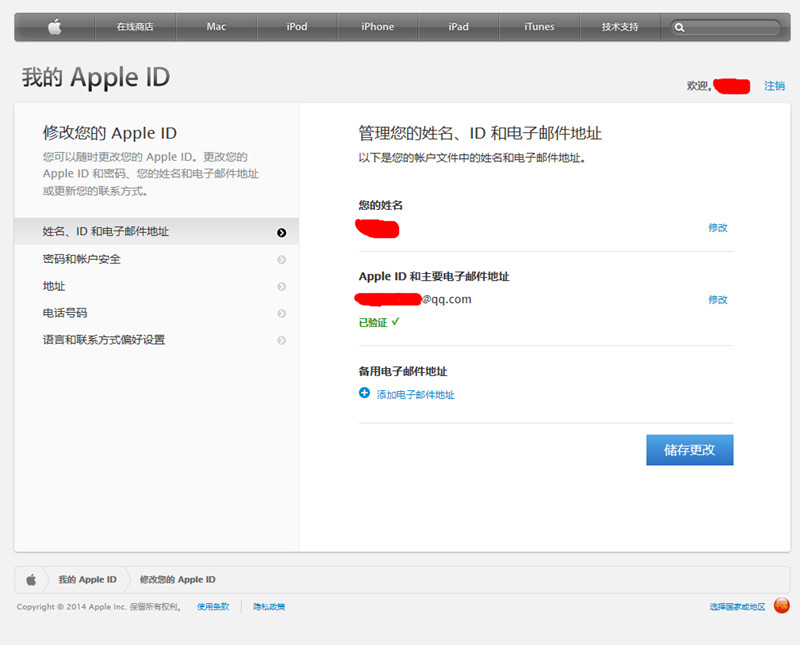The height and width of the screenshot is (645, 800).
Task: Click 修改 next to your Apple ID email
Action: (718, 299)
